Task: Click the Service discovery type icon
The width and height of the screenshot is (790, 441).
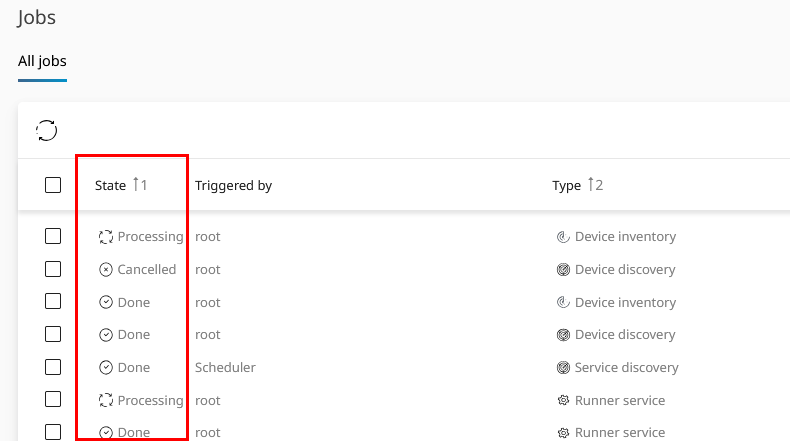Action: pos(563,368)
